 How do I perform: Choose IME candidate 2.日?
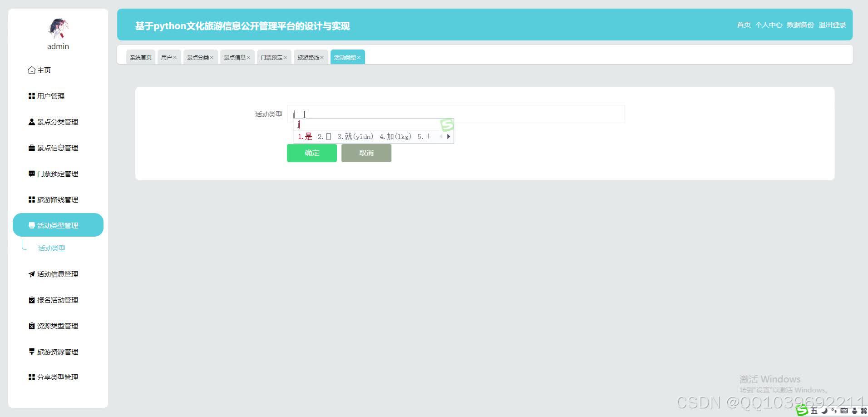pyautogui.click(x=325, y=137)
